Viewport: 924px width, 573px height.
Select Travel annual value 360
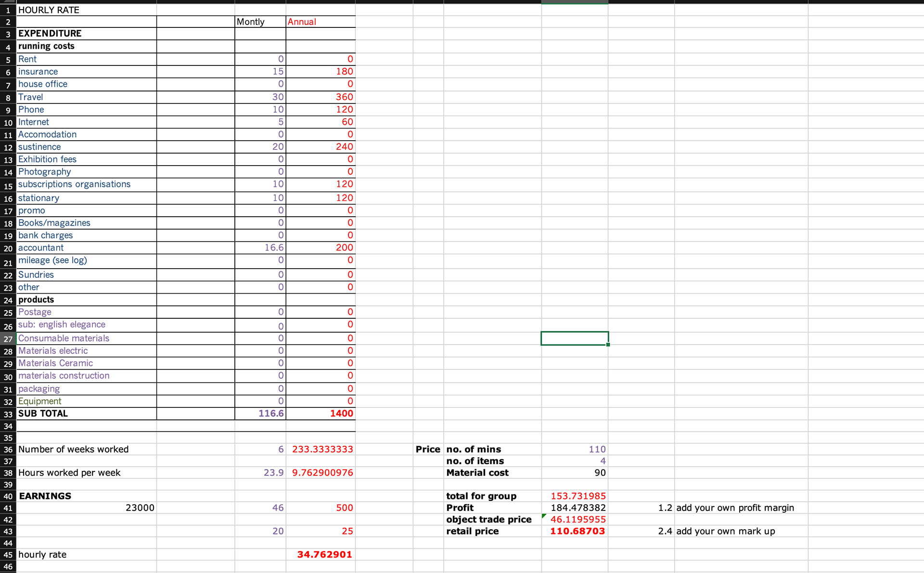321,97
